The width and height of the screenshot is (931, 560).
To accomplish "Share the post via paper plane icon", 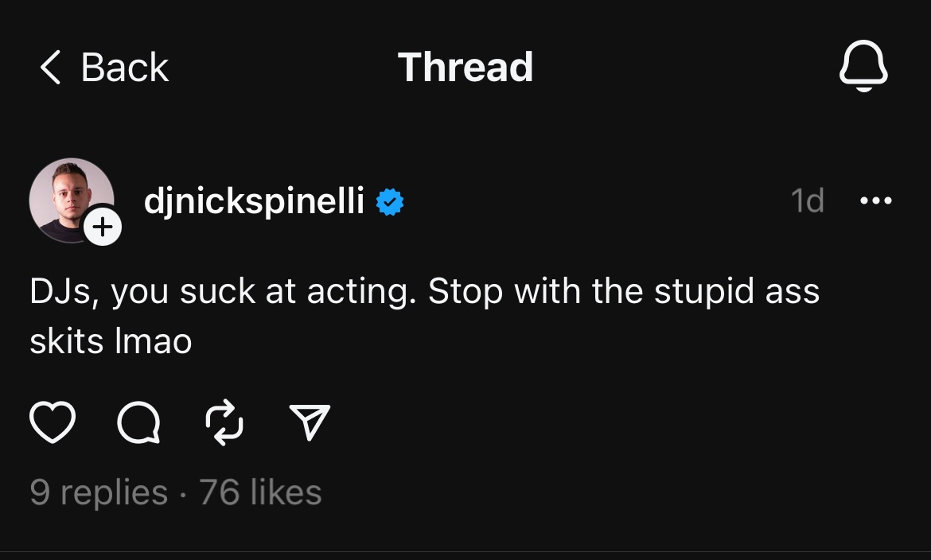I will point(310,422).
